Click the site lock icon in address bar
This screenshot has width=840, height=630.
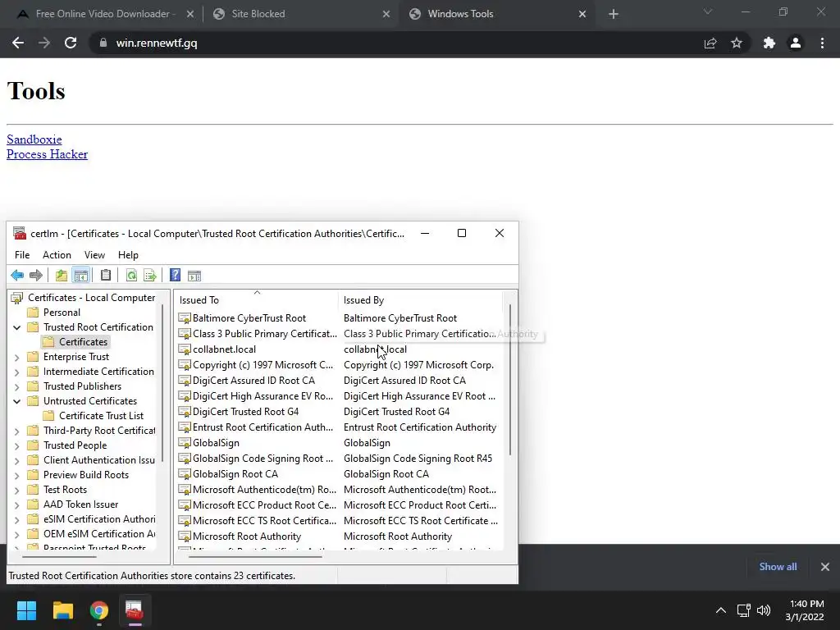pos(103,43)
